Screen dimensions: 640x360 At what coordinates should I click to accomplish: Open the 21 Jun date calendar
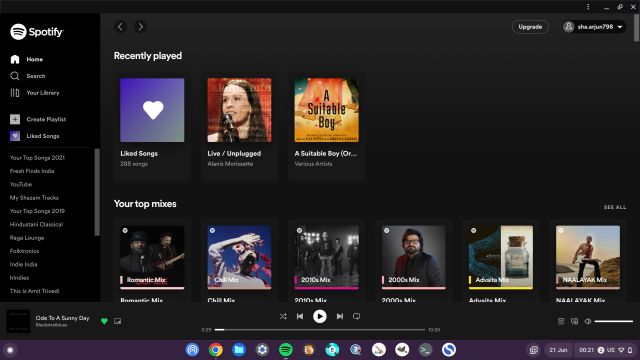558,350
